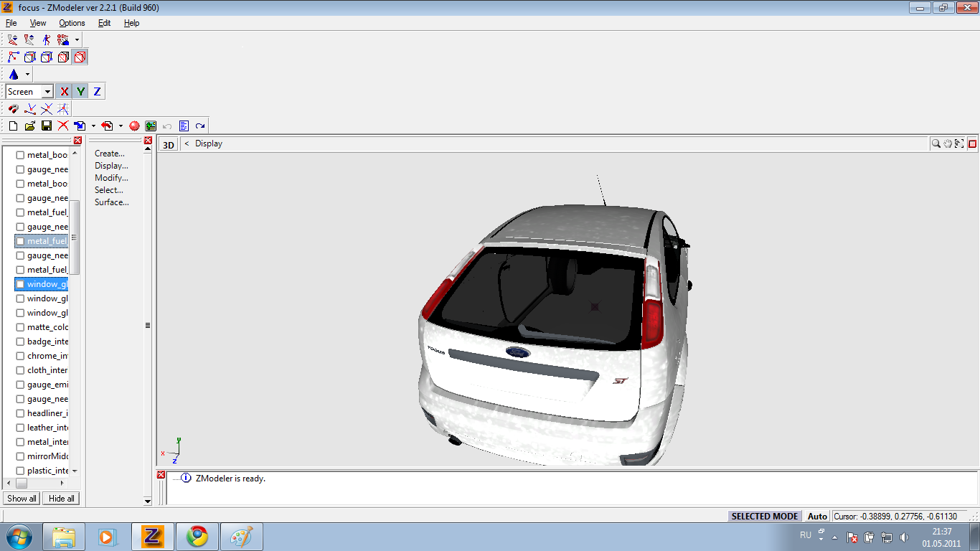The image size is (980, 551).
Task: Click the Export icon with red arrow
Action: click(107, 126)
